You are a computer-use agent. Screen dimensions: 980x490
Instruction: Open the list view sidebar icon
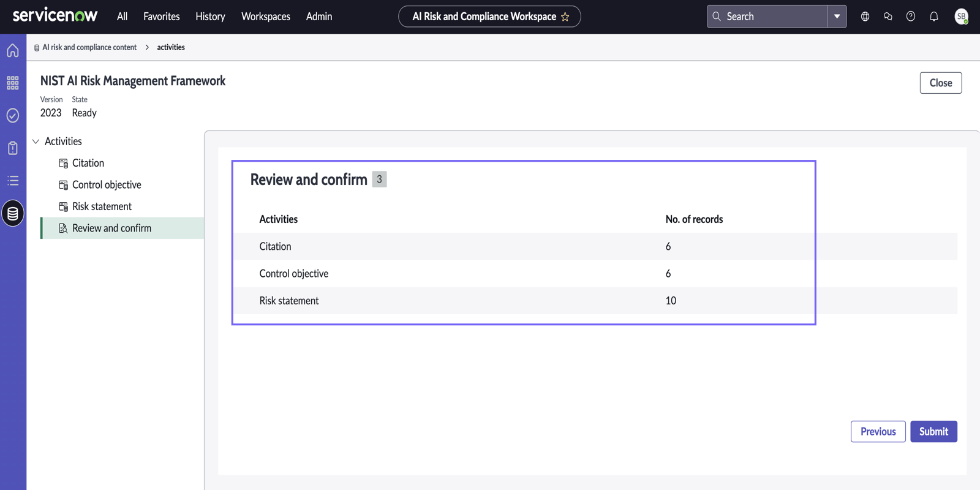(x=13, y=181)
